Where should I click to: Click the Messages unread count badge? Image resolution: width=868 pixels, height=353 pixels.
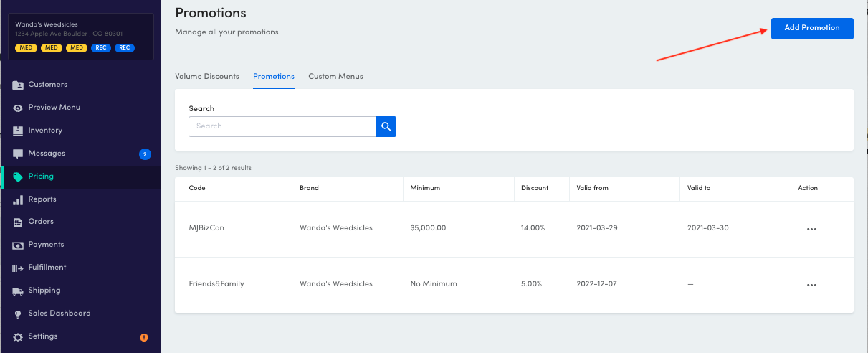(145, 154)
